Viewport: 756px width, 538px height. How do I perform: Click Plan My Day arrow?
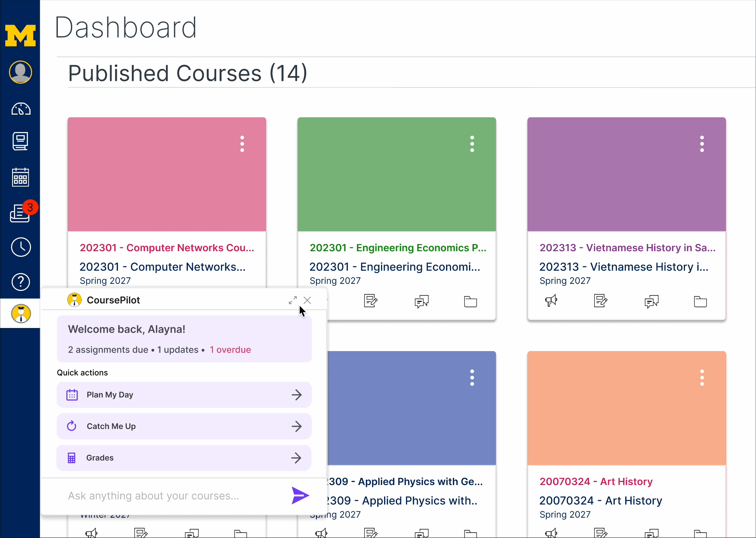[297, 395]
